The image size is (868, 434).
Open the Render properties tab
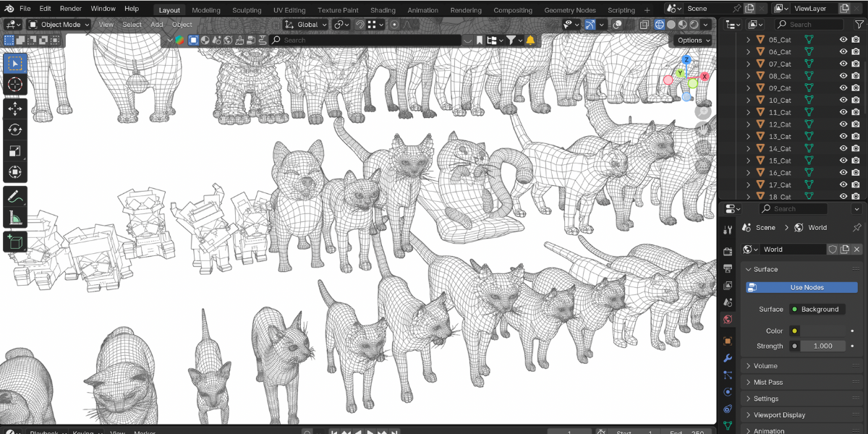(x=728, y=252)
